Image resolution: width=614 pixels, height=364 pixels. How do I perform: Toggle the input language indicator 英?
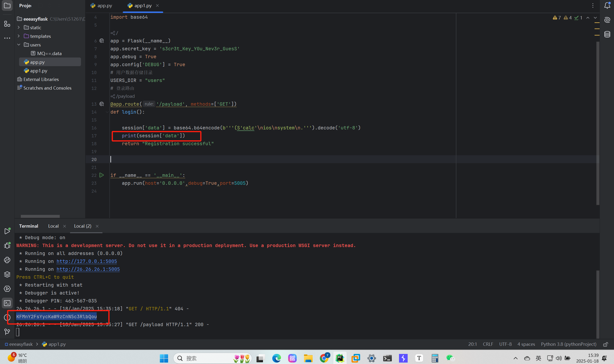(x=538, y=358)
